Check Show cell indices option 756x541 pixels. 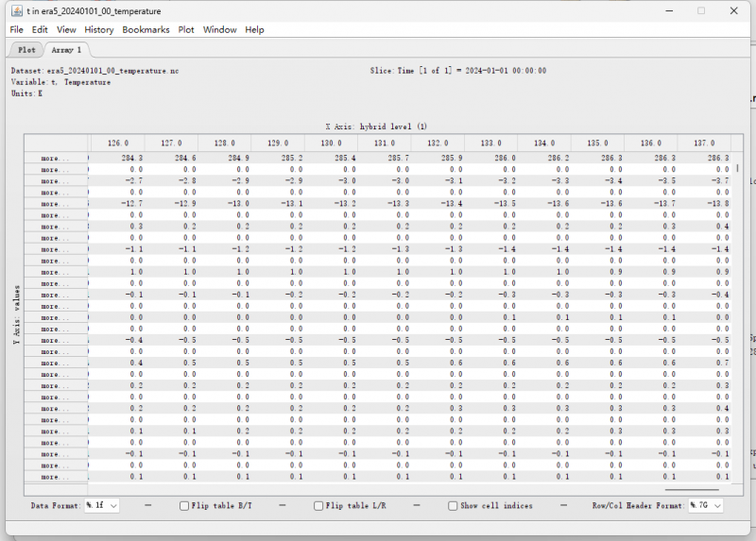454,506
